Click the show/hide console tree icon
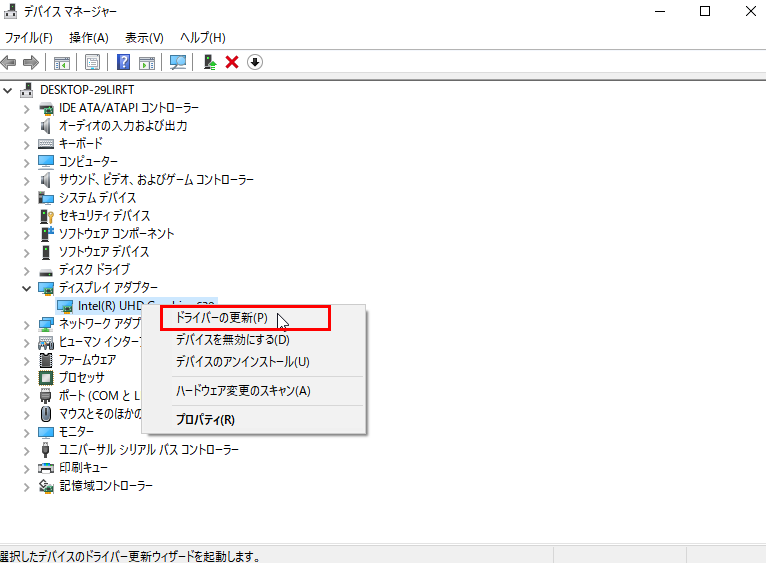 point(62,63)
